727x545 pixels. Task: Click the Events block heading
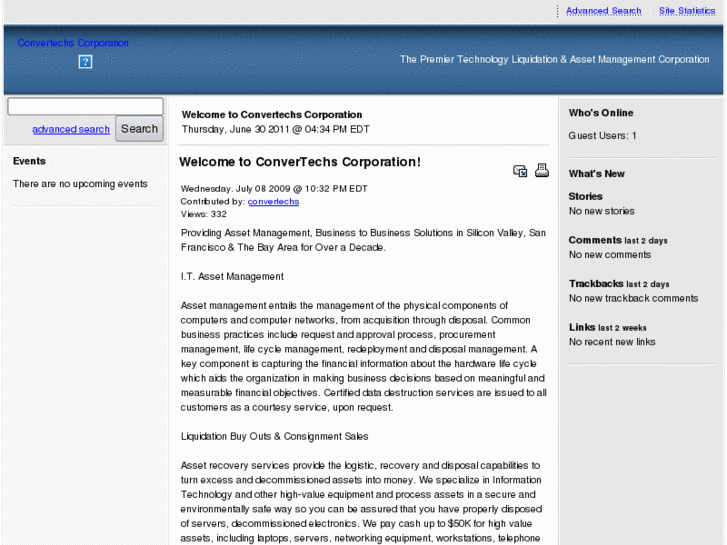click(x=29, y=161)
